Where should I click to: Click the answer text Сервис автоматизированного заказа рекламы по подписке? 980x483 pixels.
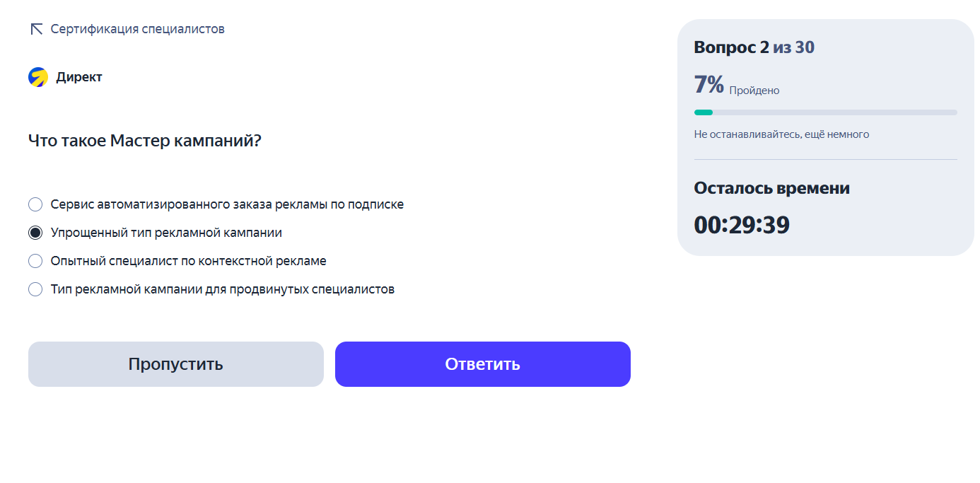[x=227, y=204]
